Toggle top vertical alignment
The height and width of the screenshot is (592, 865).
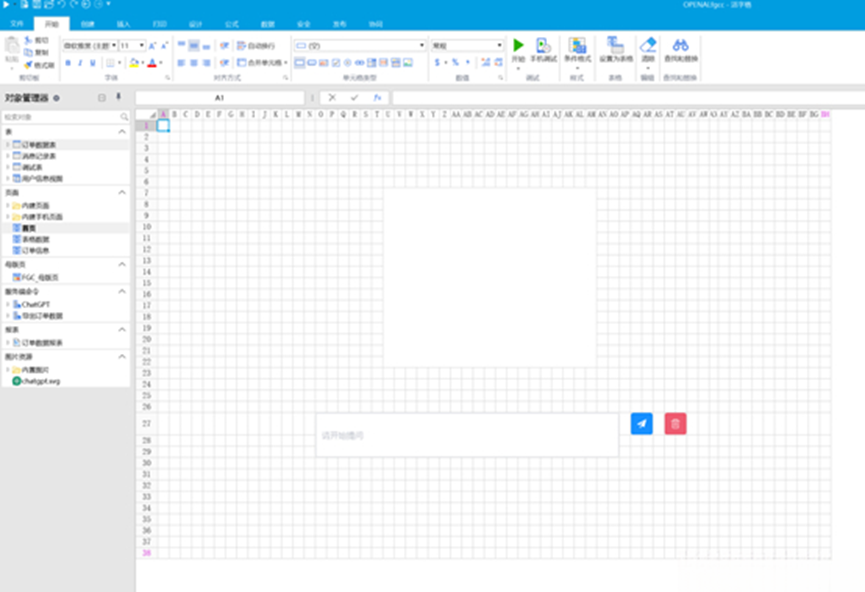point(181,46)
